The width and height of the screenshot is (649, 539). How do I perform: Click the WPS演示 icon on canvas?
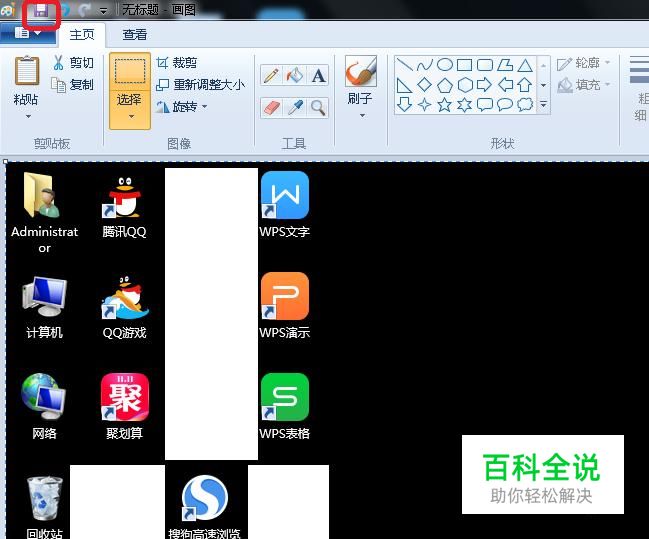tap(285, 296)
